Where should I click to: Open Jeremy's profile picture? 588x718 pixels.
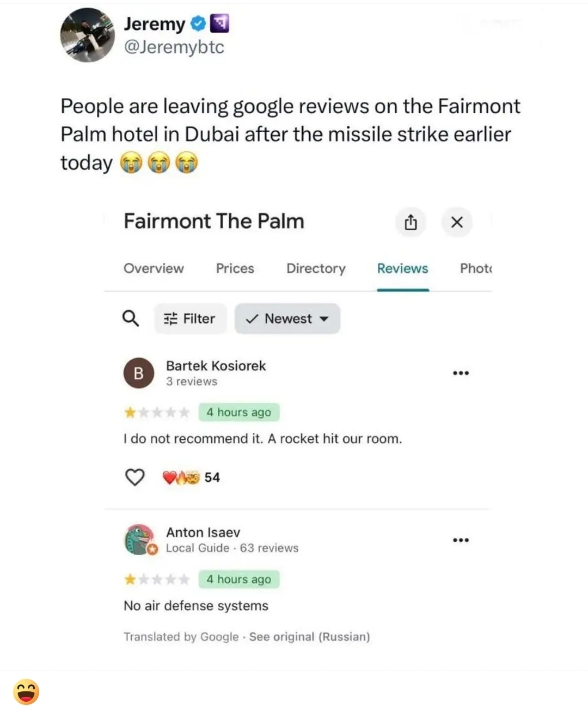[87, 35]
